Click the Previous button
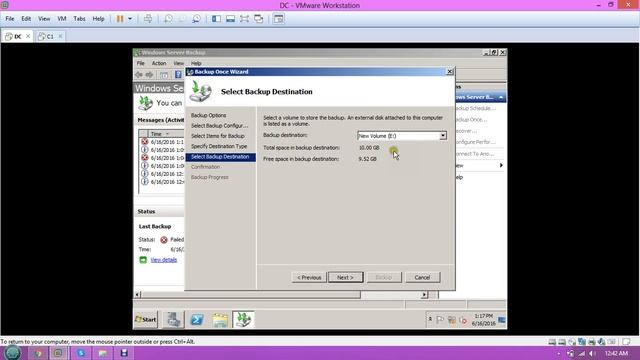 point(309,278)
